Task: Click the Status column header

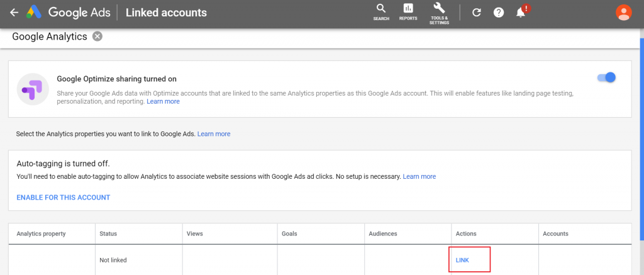Action: pos(108,234)
